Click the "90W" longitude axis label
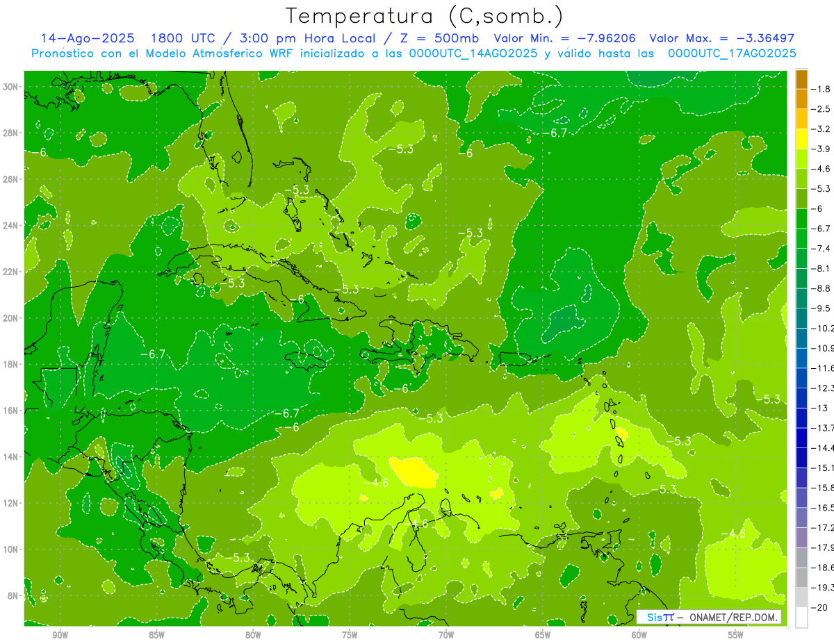 (x=60, y=635)
